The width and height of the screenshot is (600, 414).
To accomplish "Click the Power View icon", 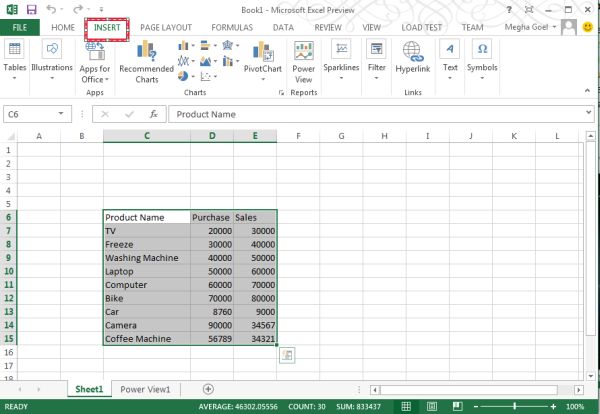I will click(x=304, y=51).
